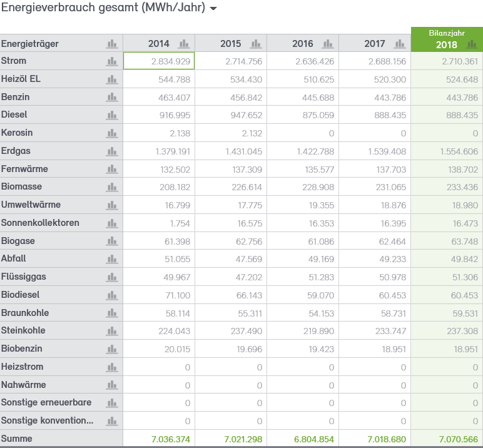Show chart for the Biodiesel row
Image resolution: width=483 pixels, height=448 pixels.
pos(112,295)
